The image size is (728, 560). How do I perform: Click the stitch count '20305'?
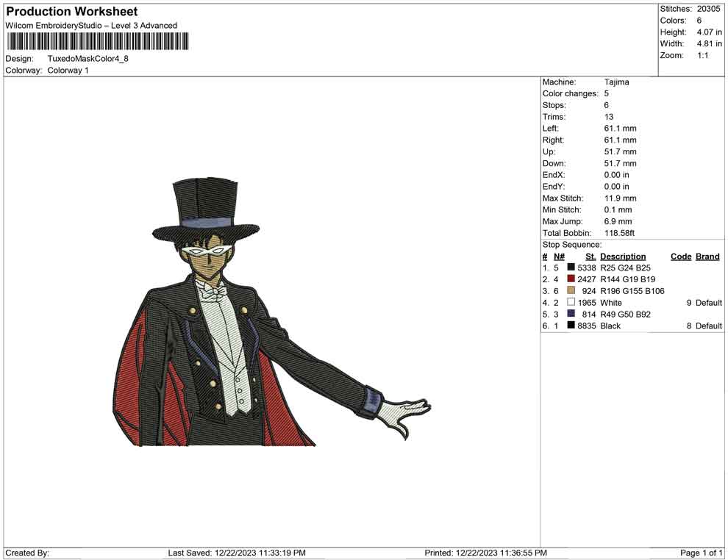coord(708,9)
